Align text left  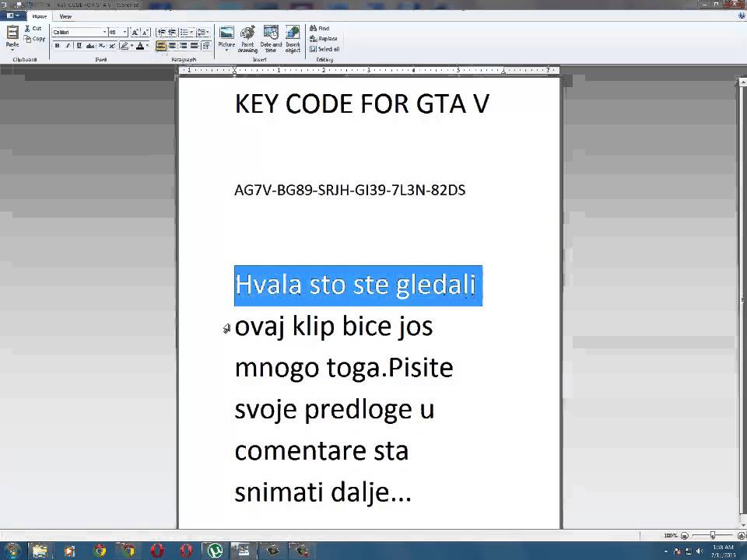coord(162,46)
